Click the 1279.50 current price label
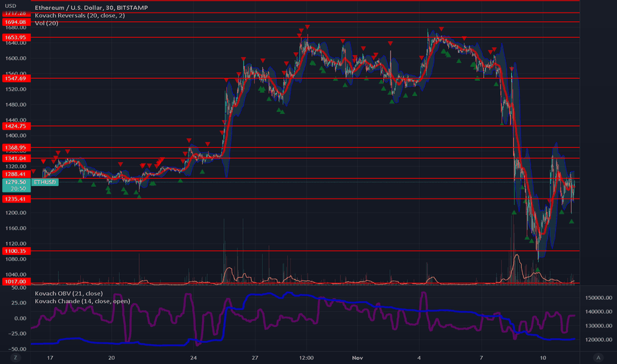Image resolution: width=617 pixels, height=364 pixels. [16, 182]
